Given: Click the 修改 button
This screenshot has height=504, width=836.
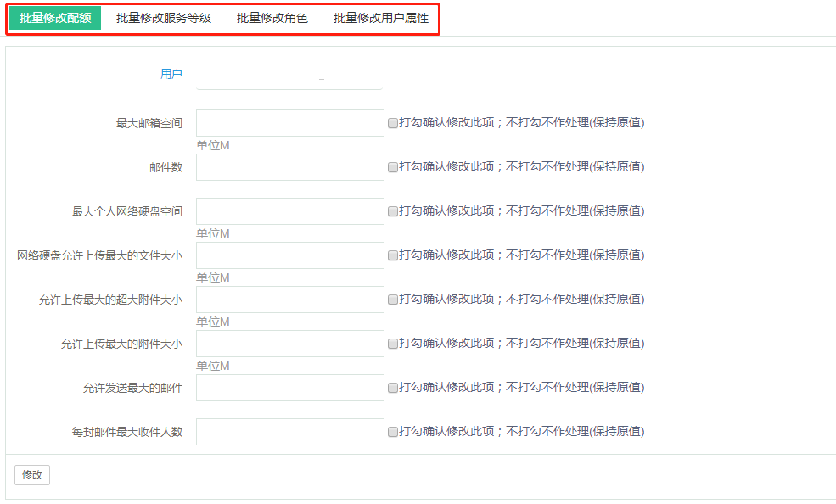Looking at the screenshot, I should click(32, 475).
